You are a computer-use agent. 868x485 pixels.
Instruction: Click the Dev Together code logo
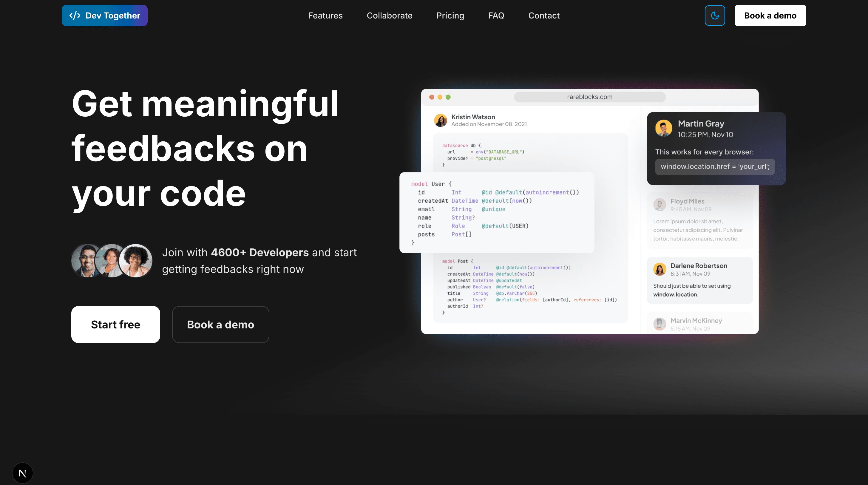(104, 16)
